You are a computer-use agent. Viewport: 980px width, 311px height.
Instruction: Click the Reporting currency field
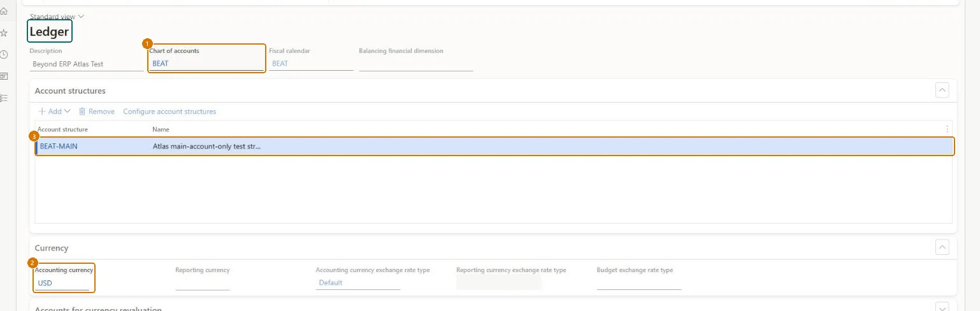point(203,283)
